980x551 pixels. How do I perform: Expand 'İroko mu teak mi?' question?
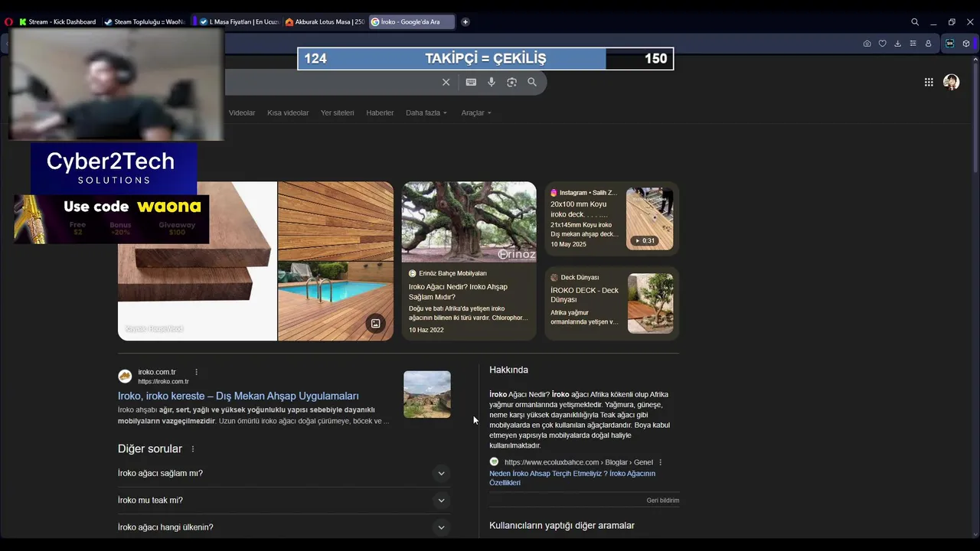tap(284, 500)
